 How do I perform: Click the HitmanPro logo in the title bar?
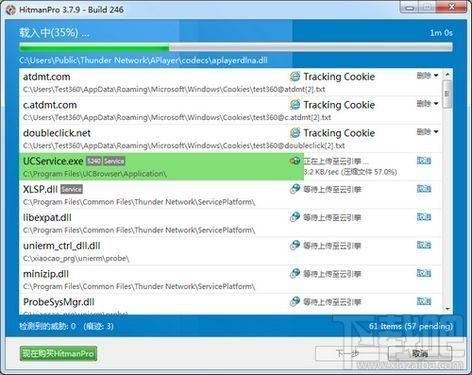coord(11,9)
